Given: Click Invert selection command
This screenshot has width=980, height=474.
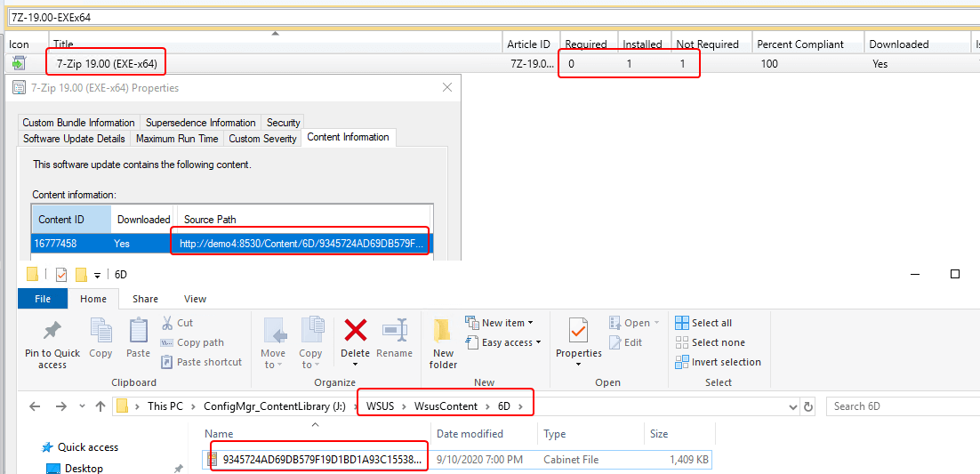Looking at the screenshot, I should coord(719,362).
